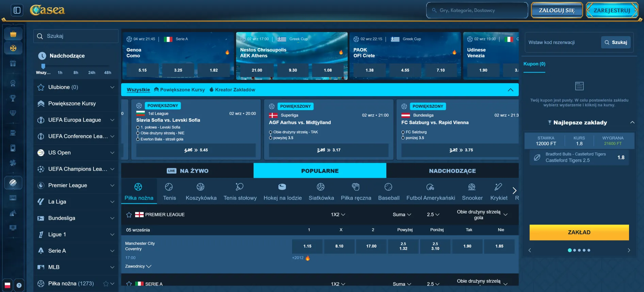This screenshot has width=644, height=292.
Task: Switch to the POPULARNE tab
Action: [x=320, y=171]
